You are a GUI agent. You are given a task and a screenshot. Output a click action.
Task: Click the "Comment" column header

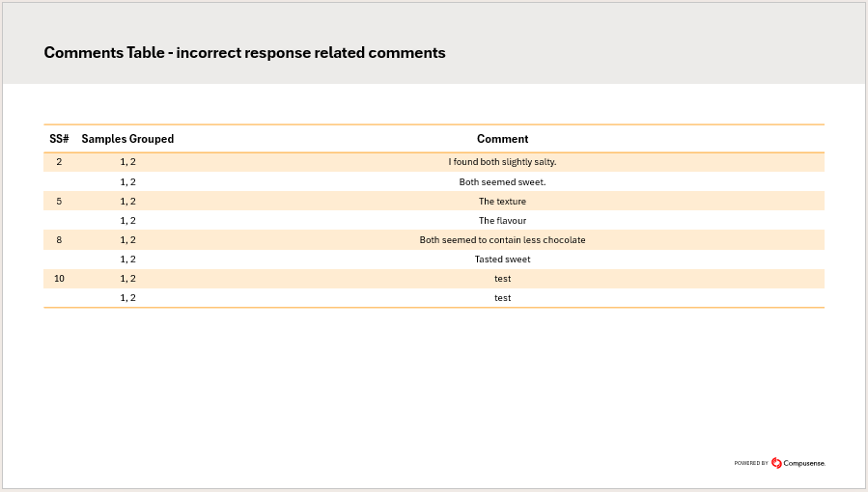[502, 139]
